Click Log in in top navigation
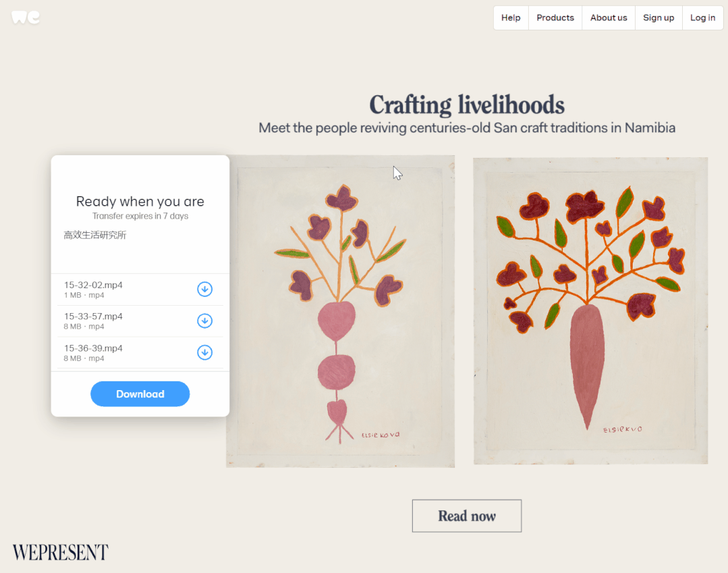Viewport: 728px width, 573px height. point(702,18)
